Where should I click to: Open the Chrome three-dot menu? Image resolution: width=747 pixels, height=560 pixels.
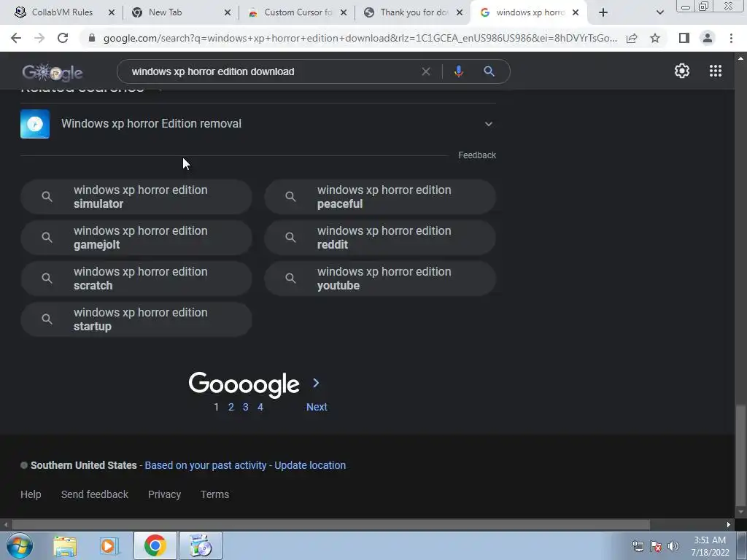731,38
